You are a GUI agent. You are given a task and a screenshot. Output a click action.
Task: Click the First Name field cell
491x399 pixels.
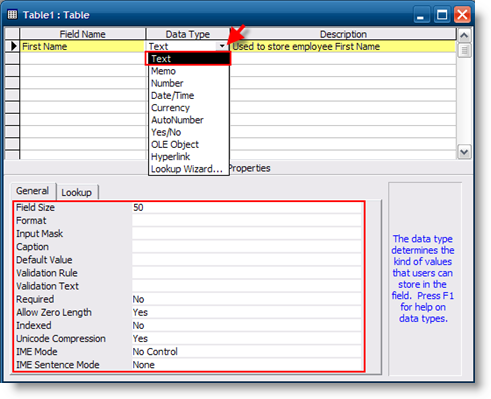point(82,46)
